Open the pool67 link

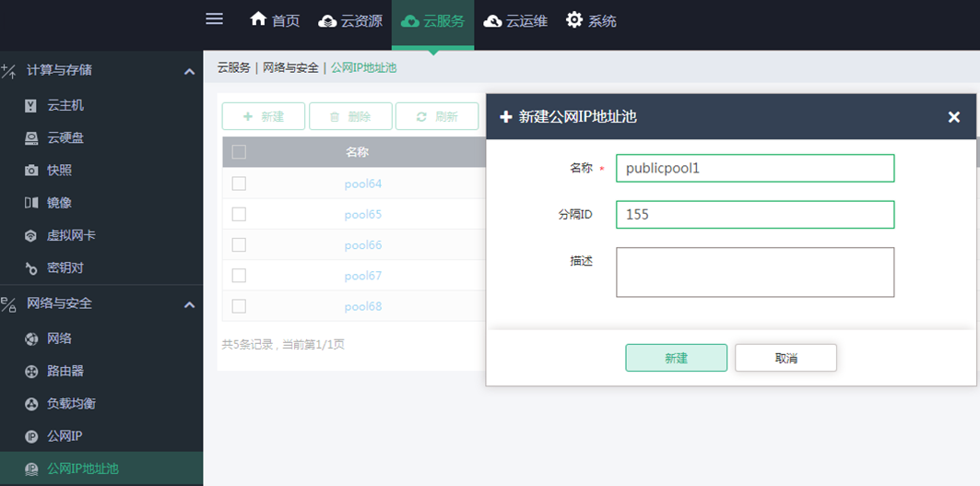coord(363,276)
